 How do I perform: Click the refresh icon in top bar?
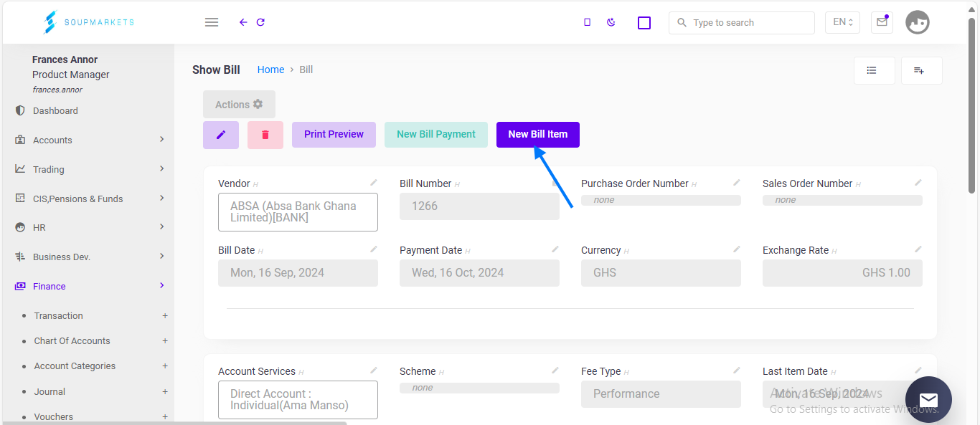(x=260, y=22)
